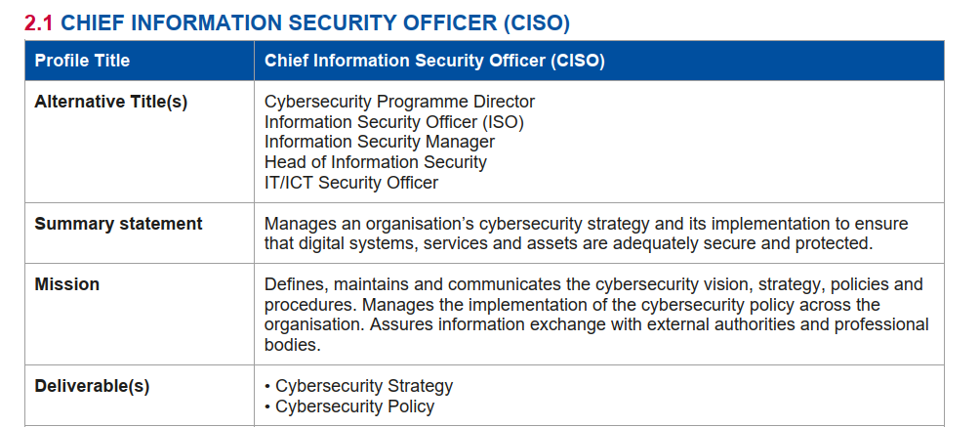980x427 pixels.
Task: Select the Mission row label
Action: (67, 284)
